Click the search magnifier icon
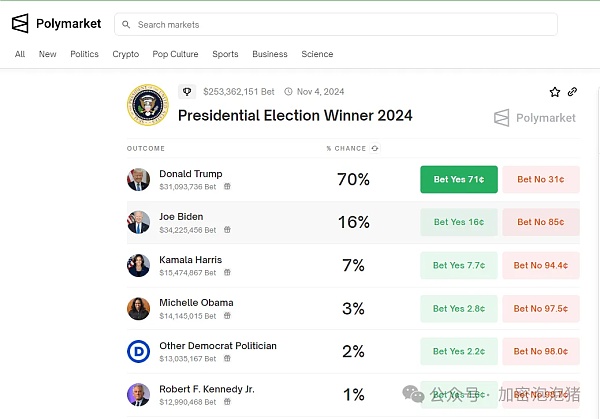 tap(125, 24)
